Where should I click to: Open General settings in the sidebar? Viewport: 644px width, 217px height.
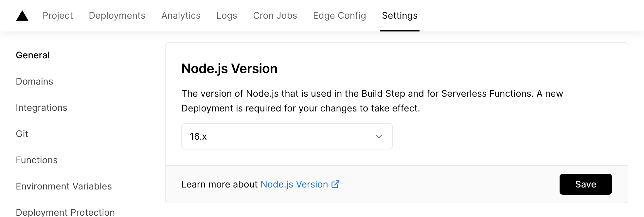tap(32, 55)
